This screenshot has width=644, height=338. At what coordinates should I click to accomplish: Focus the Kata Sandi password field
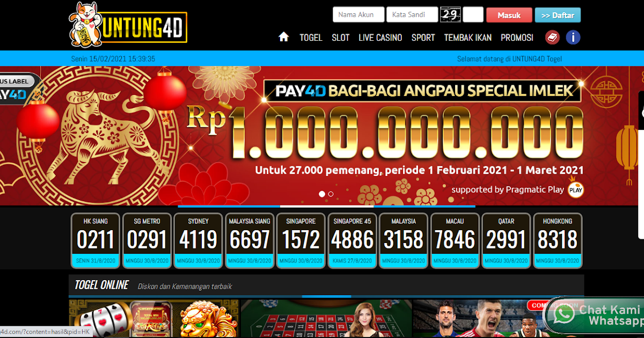[x=412, y=14]
